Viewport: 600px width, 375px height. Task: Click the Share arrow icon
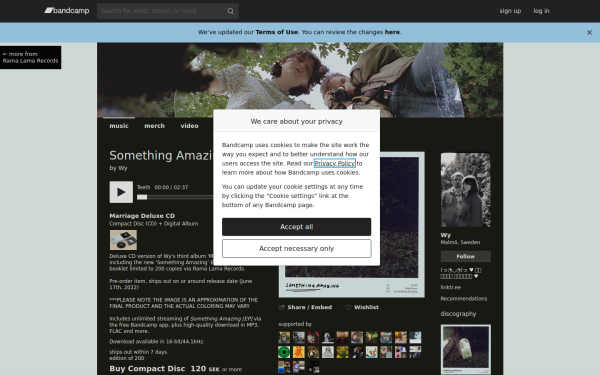pyautogui.click(x=282, y=307)
